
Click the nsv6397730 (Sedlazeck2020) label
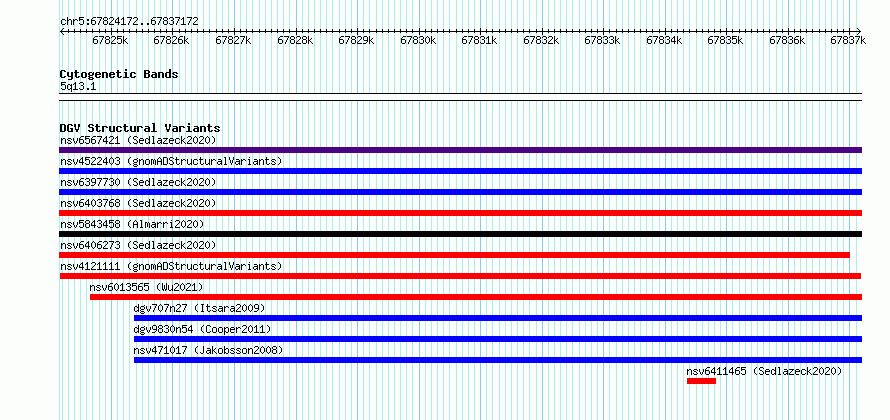pyautogui.click(x=138, y=182)
